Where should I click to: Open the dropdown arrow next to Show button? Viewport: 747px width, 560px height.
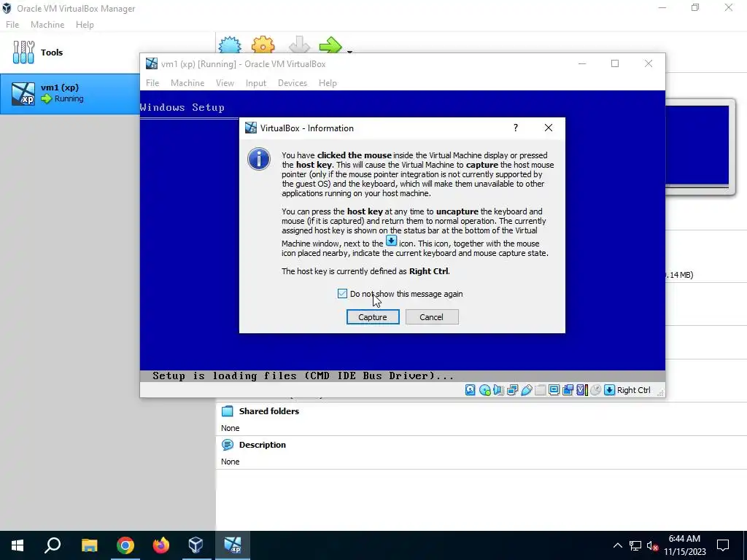[349, 51]
